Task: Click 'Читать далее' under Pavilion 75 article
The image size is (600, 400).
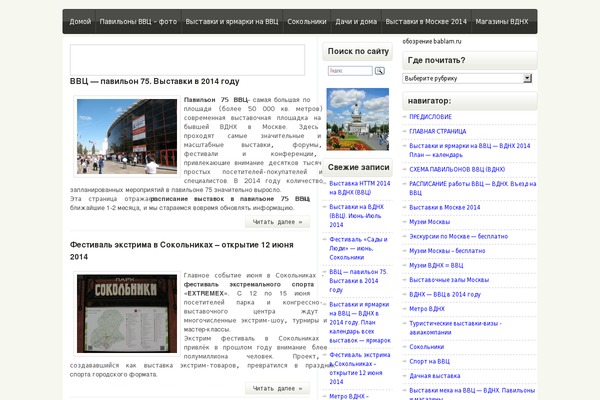Action: (277, 222)
